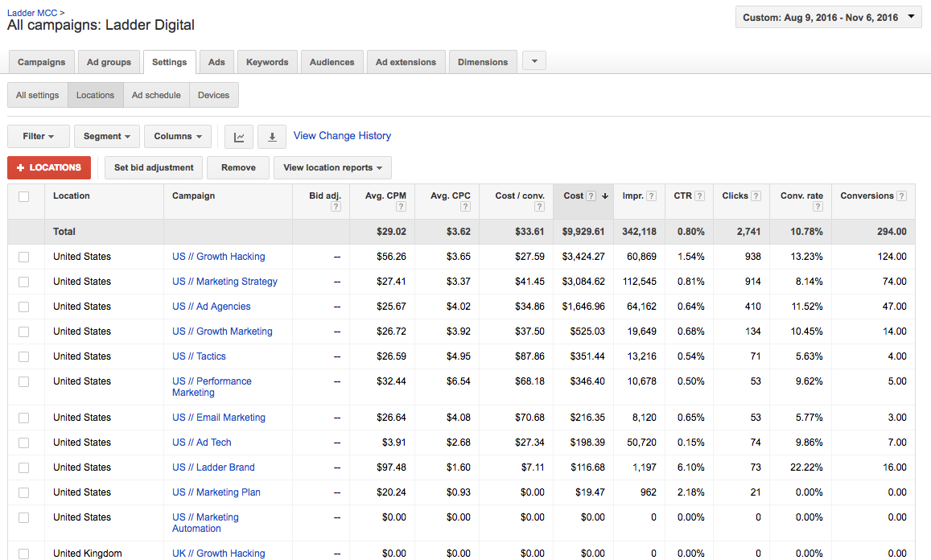Open the Columns dropdown
The image size is (931, 560).
pyautogui.click(x=177, y=136)
